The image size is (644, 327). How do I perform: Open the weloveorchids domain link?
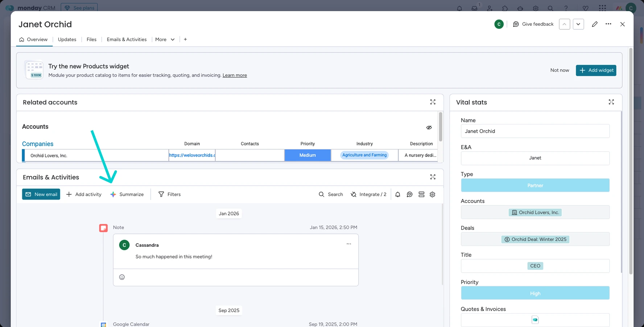[x=192, y=155]
